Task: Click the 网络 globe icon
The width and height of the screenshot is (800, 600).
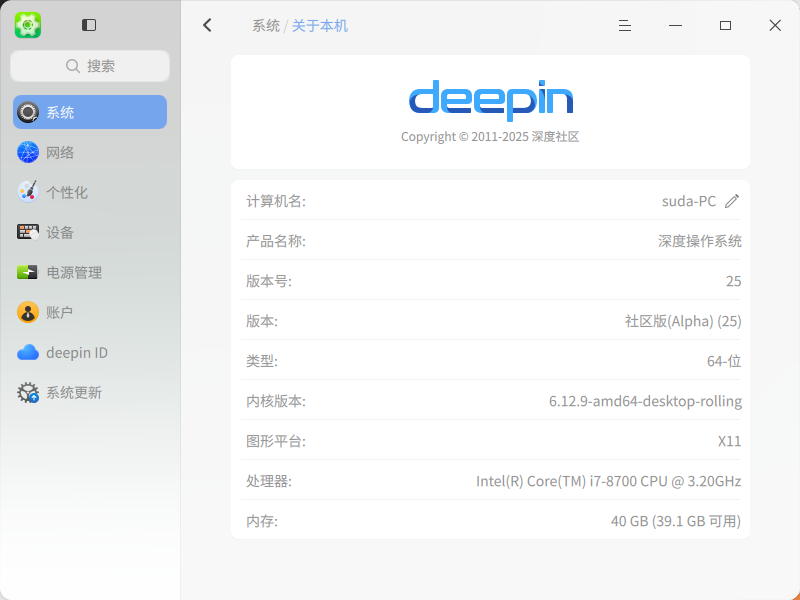Action: coord(28,152)
